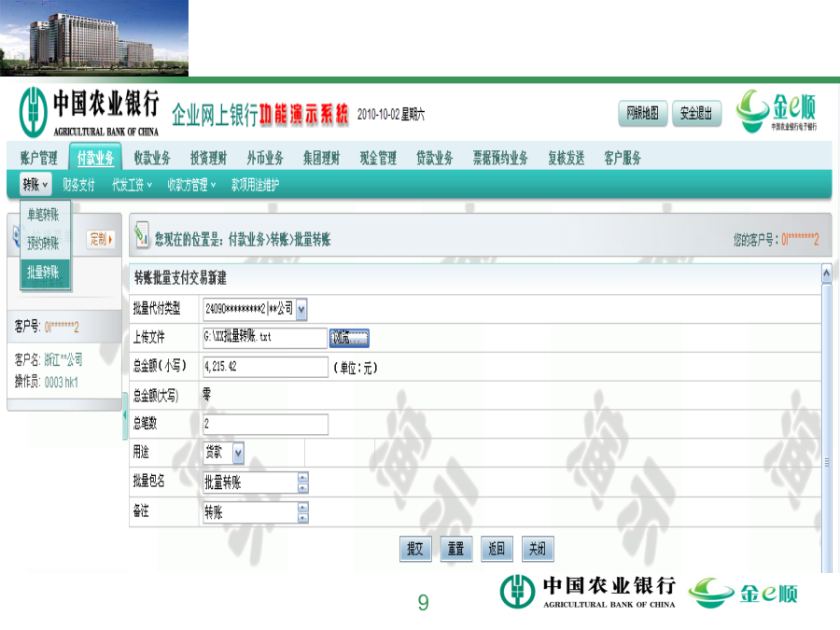Collapse the left sidebar with the arrow handle
The image size is (840, 630).
tap(125, 415)
